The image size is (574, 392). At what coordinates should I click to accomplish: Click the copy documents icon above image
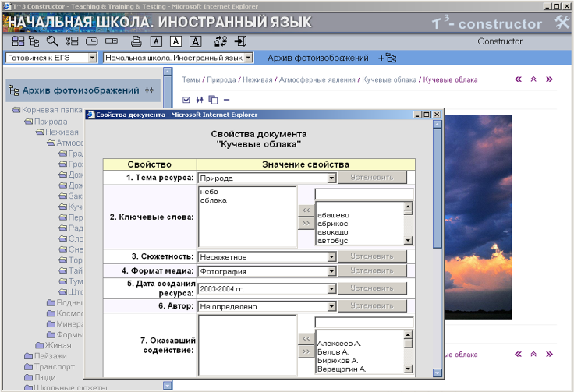[213, 100]
